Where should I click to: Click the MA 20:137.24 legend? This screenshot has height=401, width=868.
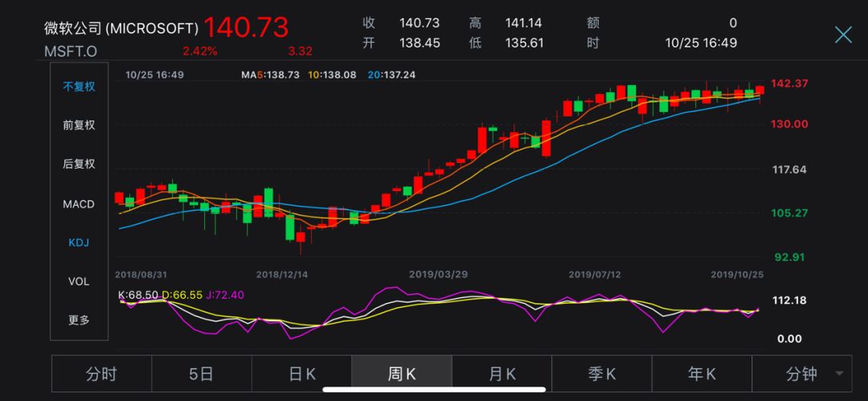click(391, 74)
